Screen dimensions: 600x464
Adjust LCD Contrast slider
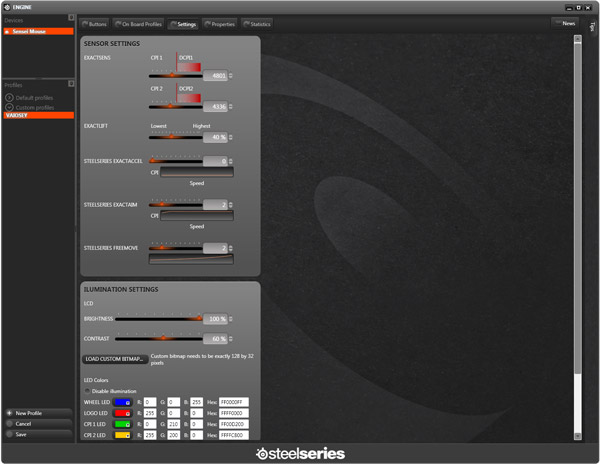point(158,338)
